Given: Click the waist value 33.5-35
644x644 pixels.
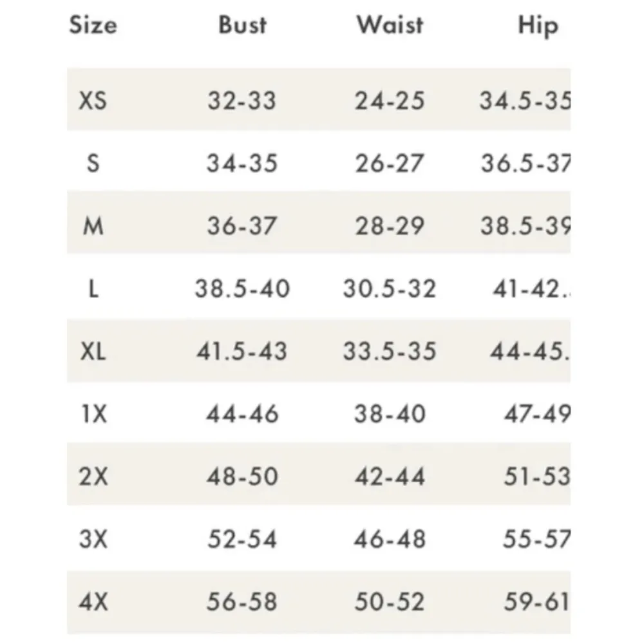Looking at the screenshot, I should pos(390,352).
